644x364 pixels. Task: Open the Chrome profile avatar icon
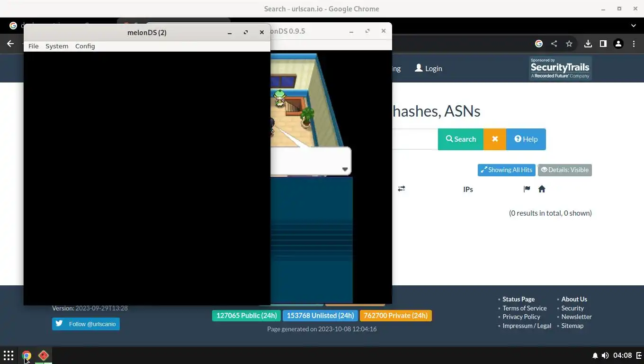click(618, 44)
